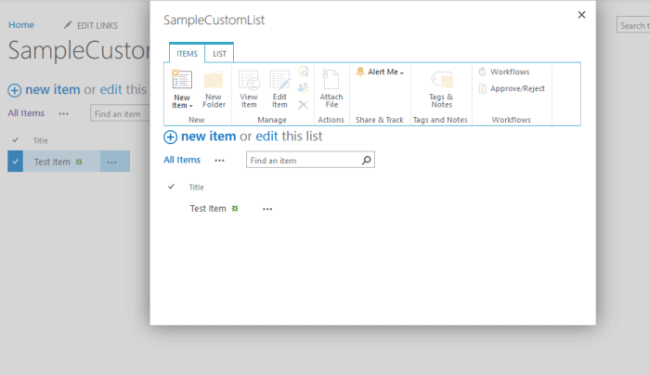Click the Delete Item X icon in ribbon
650x375 pixels.
pyautogui.click(x=303, y=105)
